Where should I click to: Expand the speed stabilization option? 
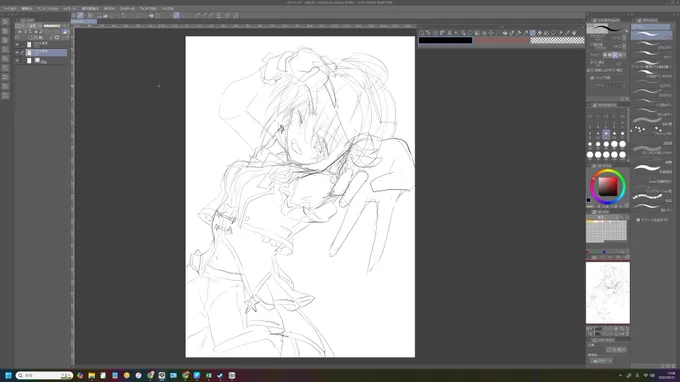589,70
